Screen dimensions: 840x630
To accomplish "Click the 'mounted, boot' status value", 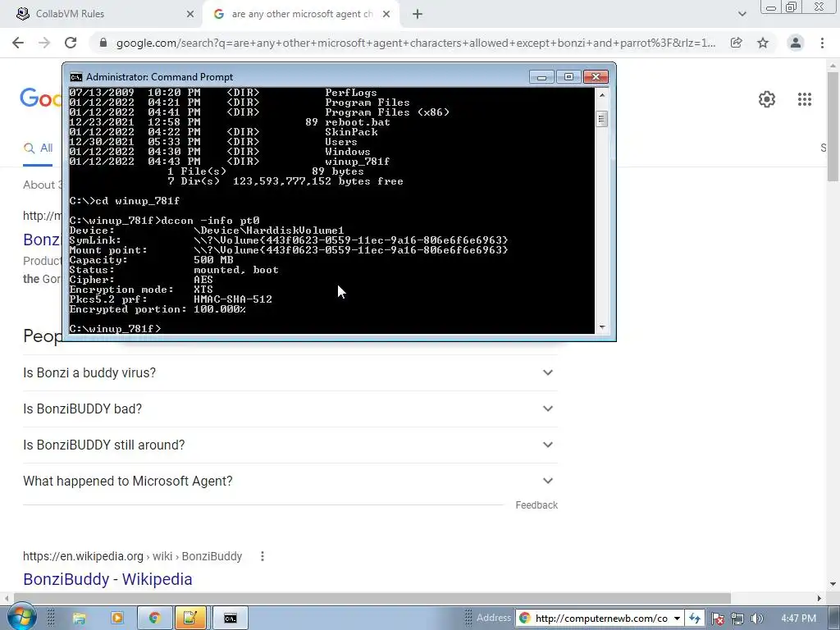I will pos(236,270).
